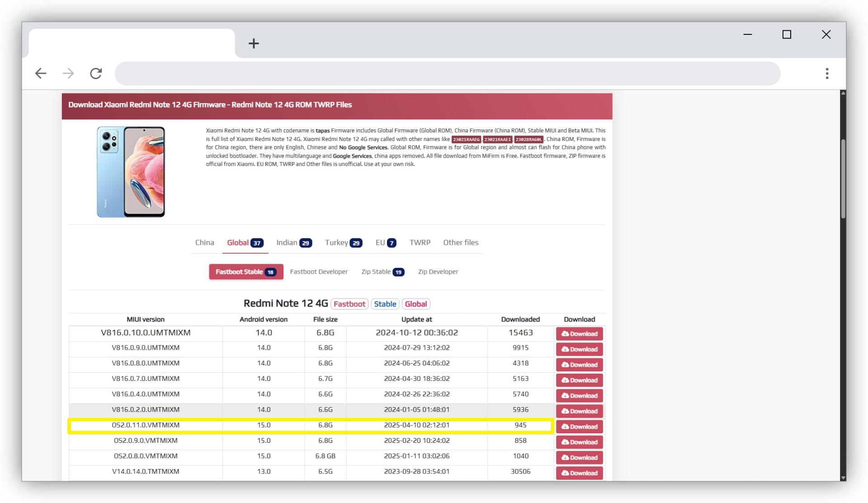Reload the current page

point(96,73)
